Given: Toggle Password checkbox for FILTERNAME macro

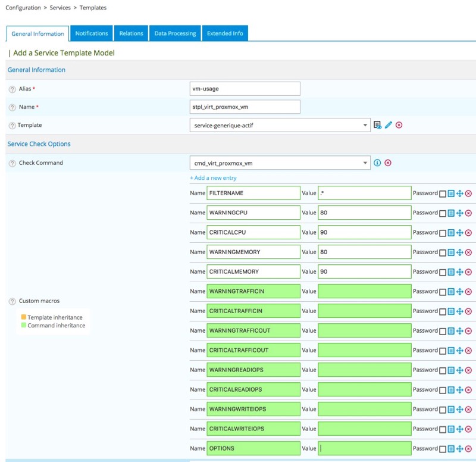Looking at the screenshot, I should [x=442, y=193].
